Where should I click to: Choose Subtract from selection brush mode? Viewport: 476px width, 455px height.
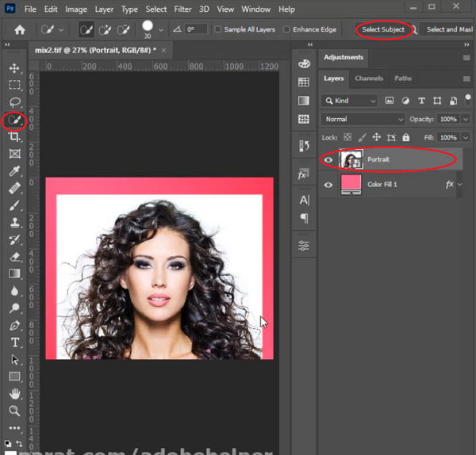pyautogui.click(x=124, y=30)
